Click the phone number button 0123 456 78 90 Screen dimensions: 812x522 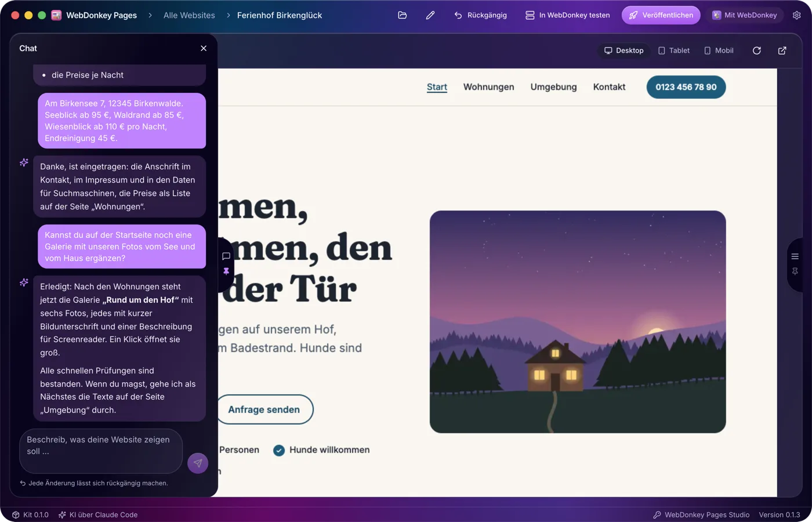tap(686, 87)
